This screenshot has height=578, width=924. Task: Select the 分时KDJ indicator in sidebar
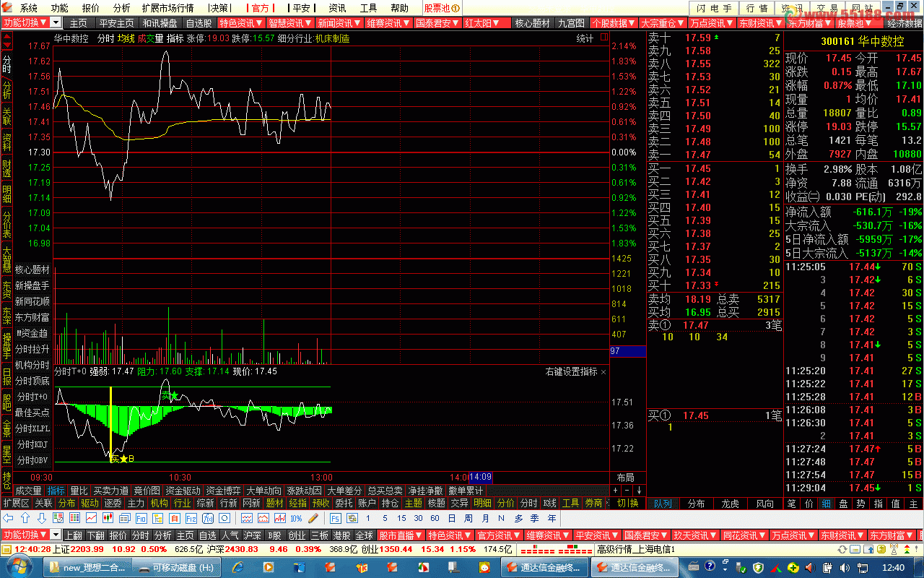[32, 444]
